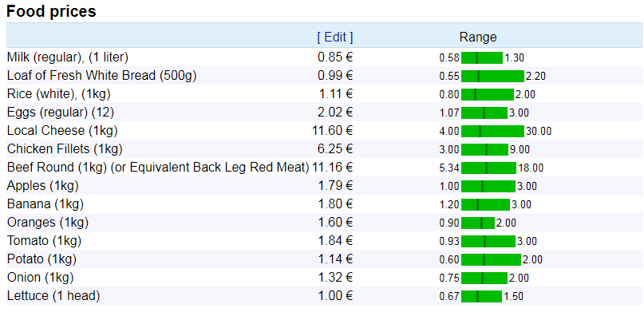
Task: Click the 1.60 € oranges price
Action: pos(336,223)
